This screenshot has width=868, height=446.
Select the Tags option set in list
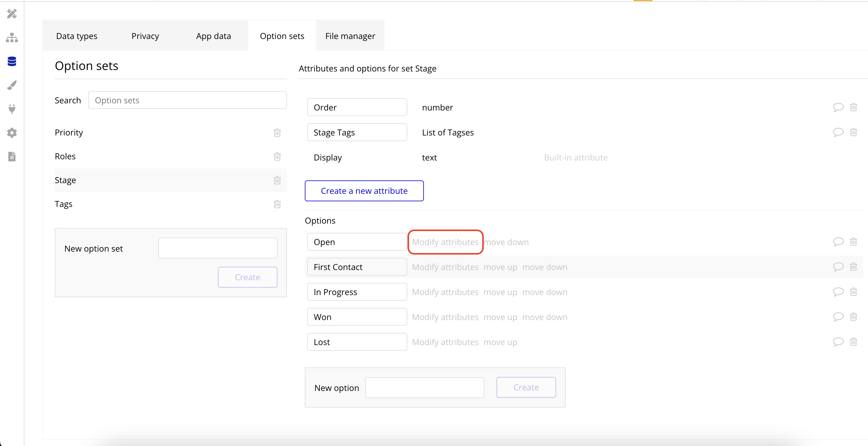(64, 204)
